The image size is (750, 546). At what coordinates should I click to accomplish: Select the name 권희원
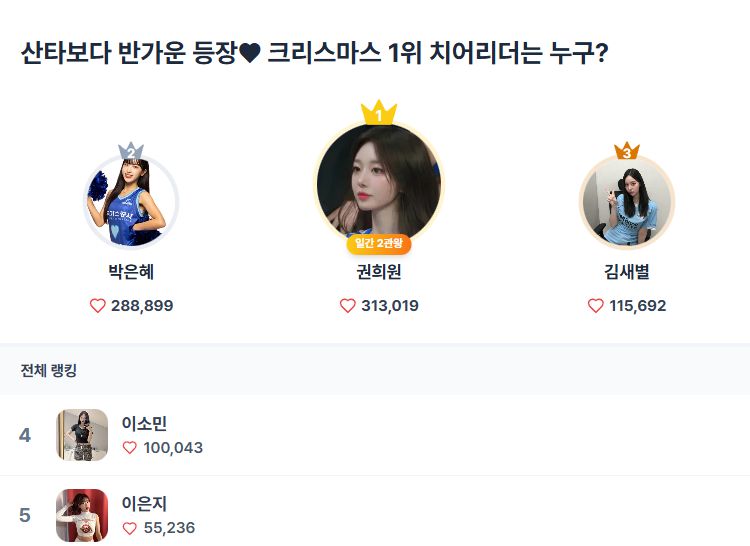[379, 272]
